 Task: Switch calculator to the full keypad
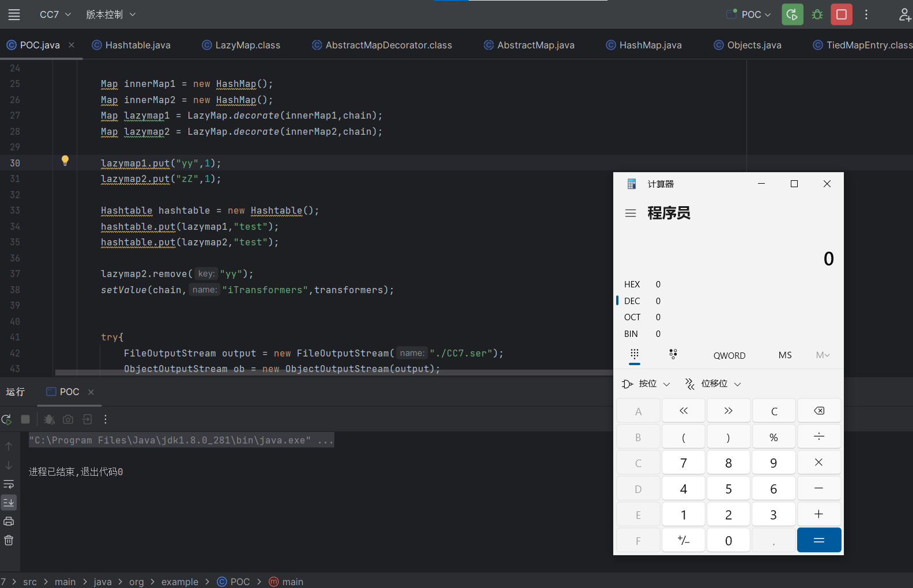click(x=635, y=355)
